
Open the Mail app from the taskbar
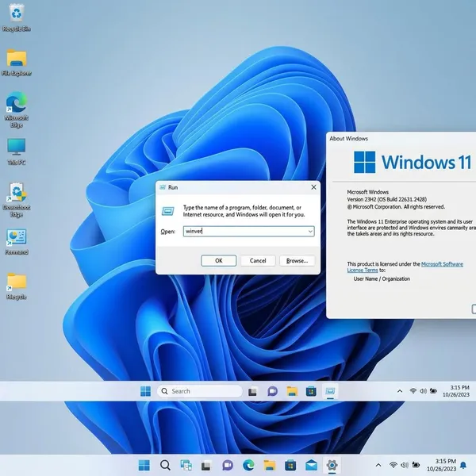(311, 465)
